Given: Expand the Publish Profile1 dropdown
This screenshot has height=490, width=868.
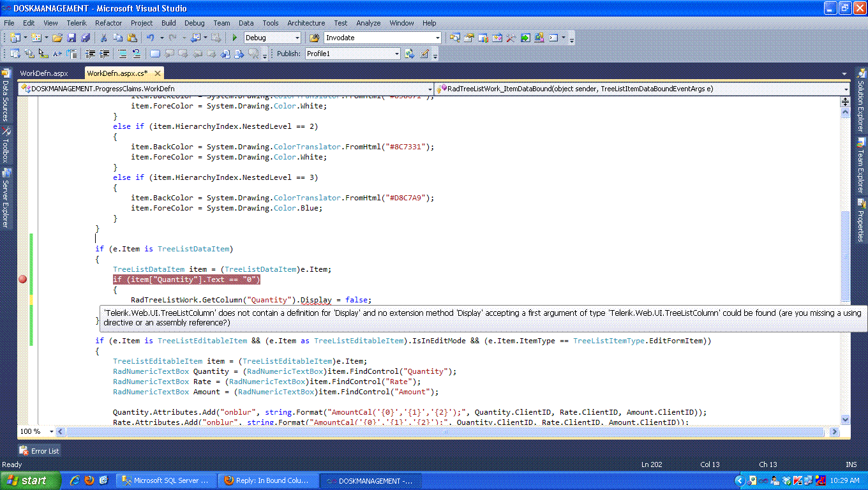Looking at the screenshot, I should tap(396, 54).
